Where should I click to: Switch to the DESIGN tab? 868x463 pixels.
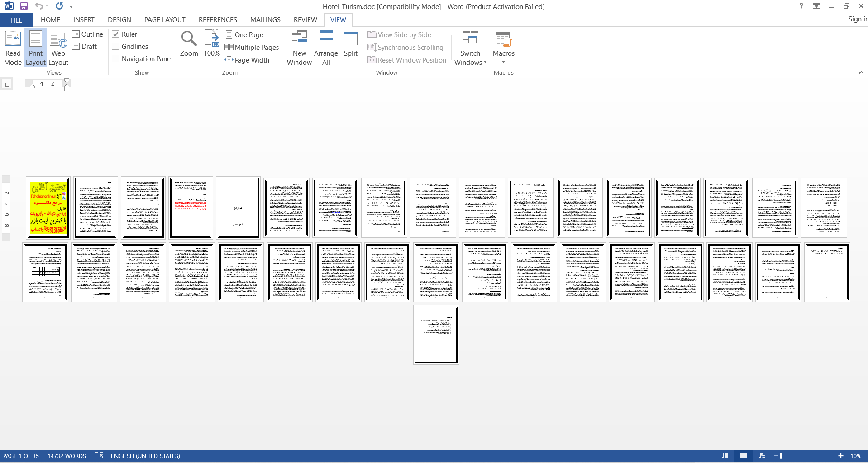coord(119,20)
